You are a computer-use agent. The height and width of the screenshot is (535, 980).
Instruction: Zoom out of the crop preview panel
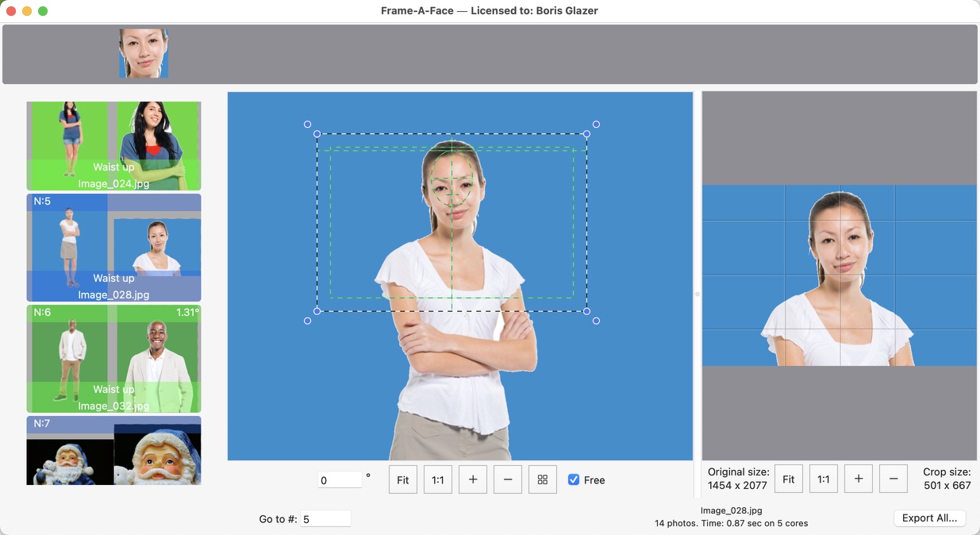point(893,479)
